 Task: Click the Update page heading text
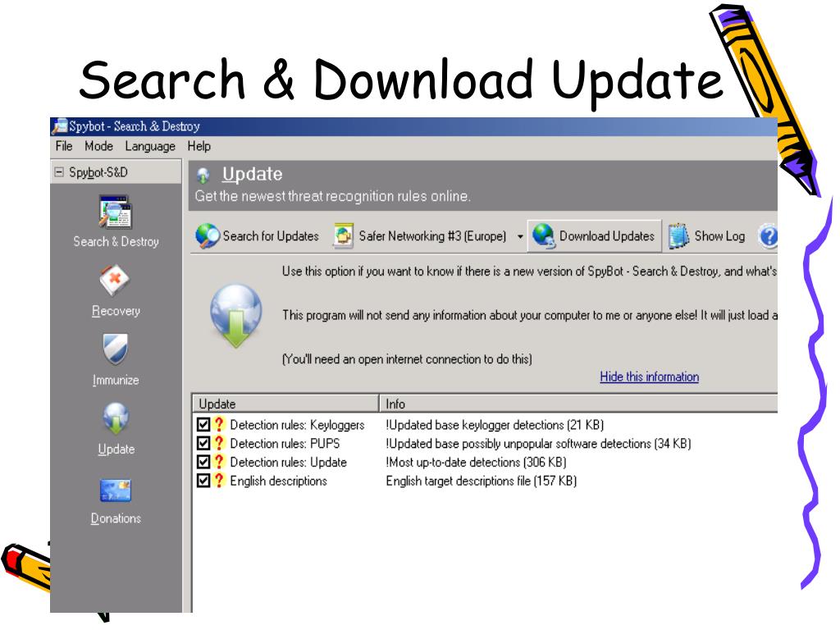point(253,174)
